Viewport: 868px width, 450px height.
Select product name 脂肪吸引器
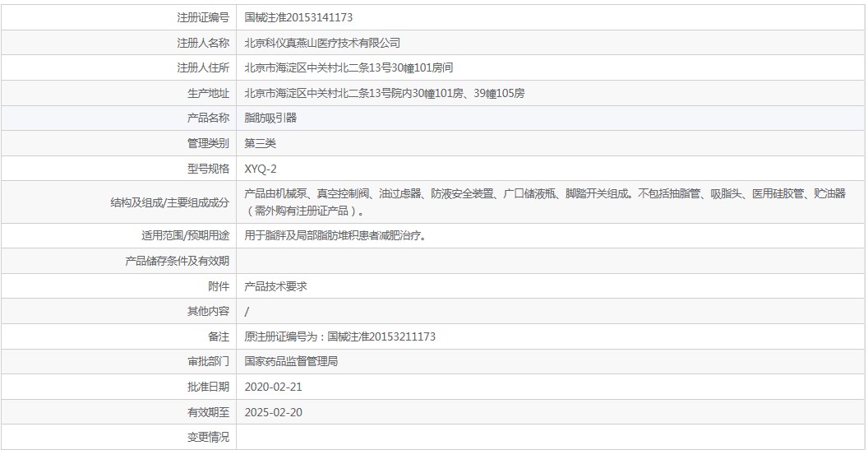pos(270,118)
